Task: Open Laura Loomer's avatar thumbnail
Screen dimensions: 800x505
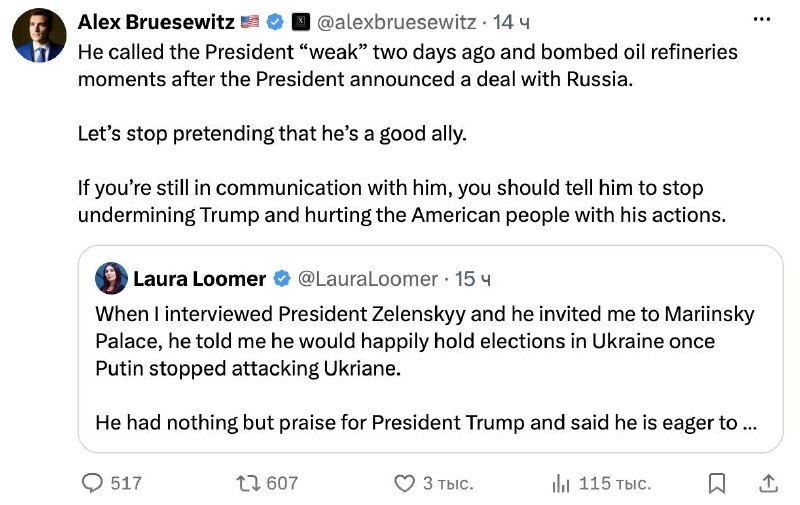Action: [x=111, y=278]
